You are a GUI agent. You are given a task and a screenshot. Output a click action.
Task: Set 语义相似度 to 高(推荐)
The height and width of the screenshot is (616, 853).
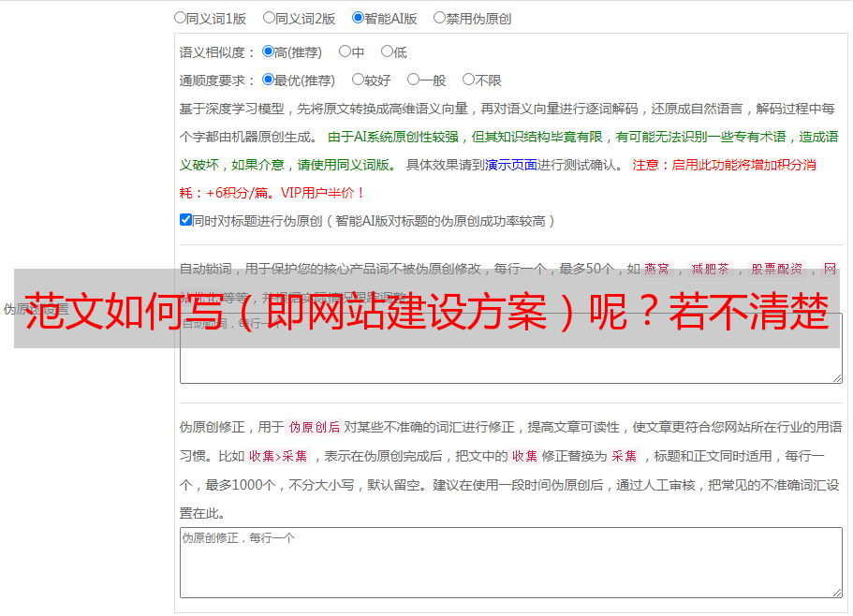268,51
